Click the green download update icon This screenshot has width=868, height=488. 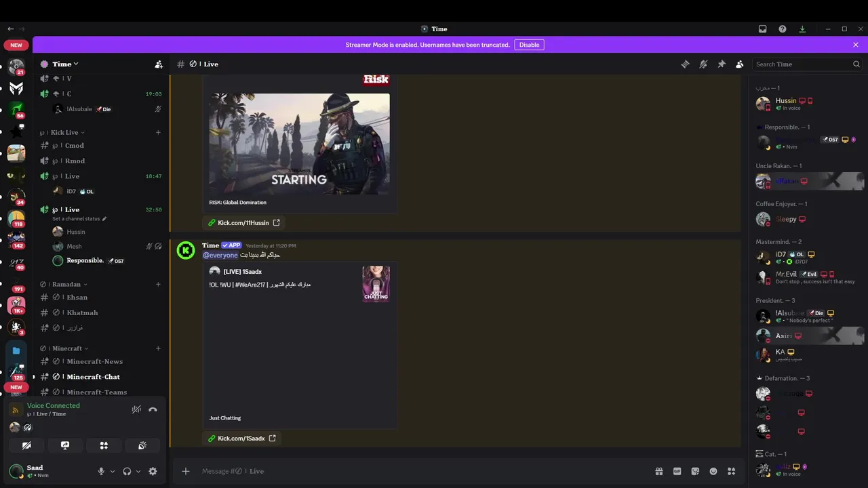(x=802, y=29)
